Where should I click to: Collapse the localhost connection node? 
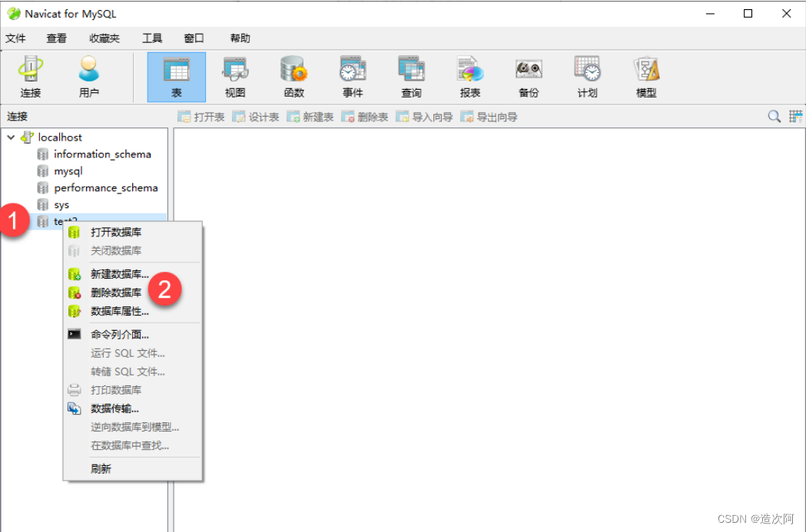click(x=11, y=137)
